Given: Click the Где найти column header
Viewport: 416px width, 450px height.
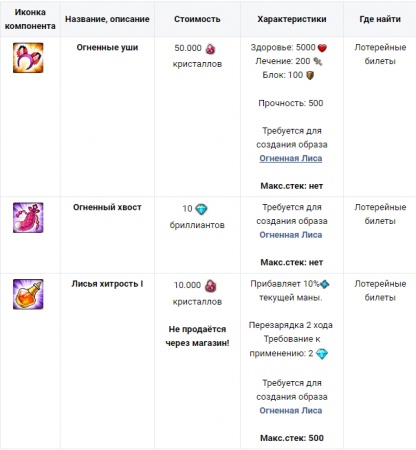Looking at the screenshot, I should pos(380,19).
